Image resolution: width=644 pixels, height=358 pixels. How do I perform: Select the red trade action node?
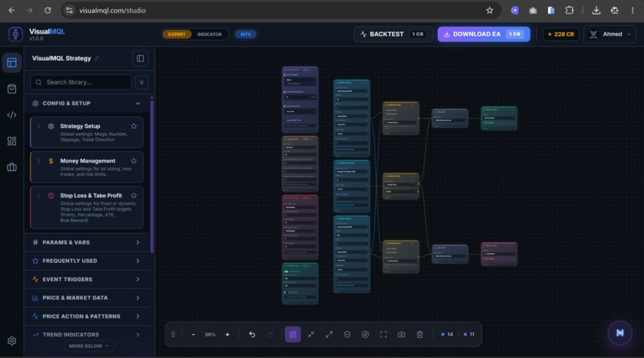(x=499, y=254)
